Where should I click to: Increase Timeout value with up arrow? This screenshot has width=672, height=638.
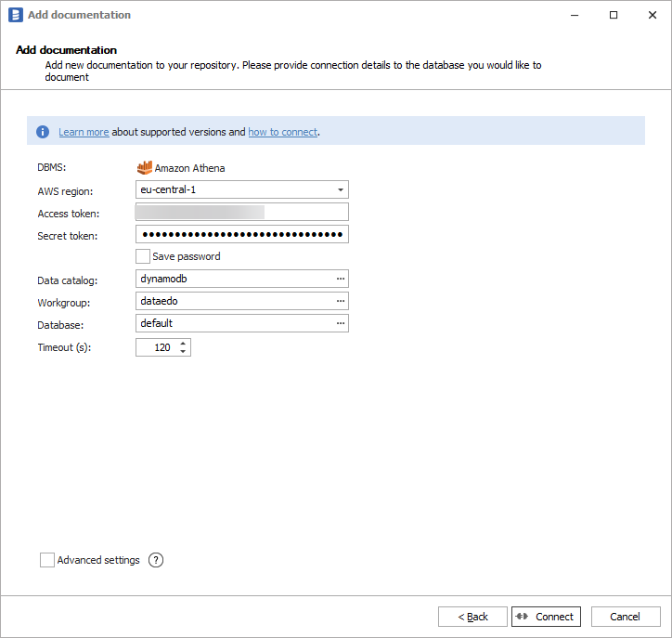(183, 343)
